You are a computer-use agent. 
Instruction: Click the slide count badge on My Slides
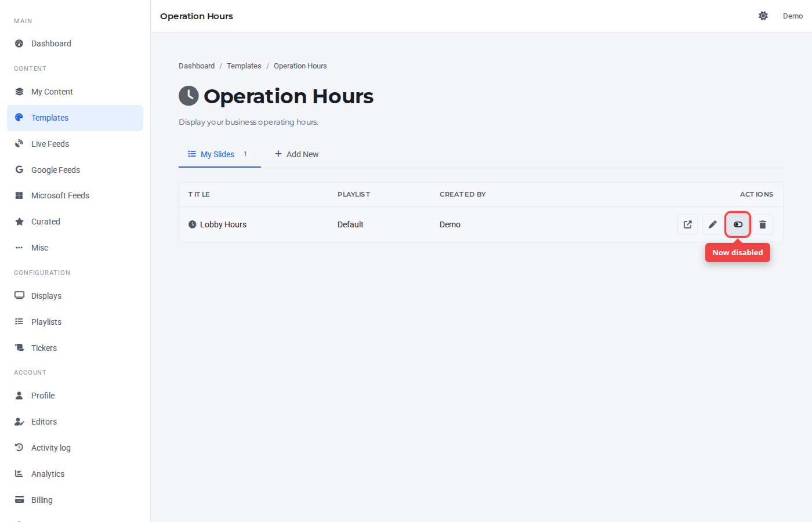coord(245,154)
